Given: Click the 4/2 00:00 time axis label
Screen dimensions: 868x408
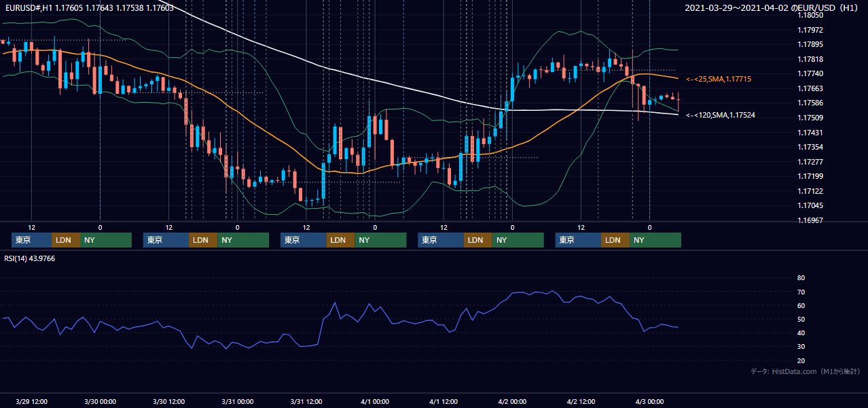Looking at the screenshot, I should [x=512, y=401].
